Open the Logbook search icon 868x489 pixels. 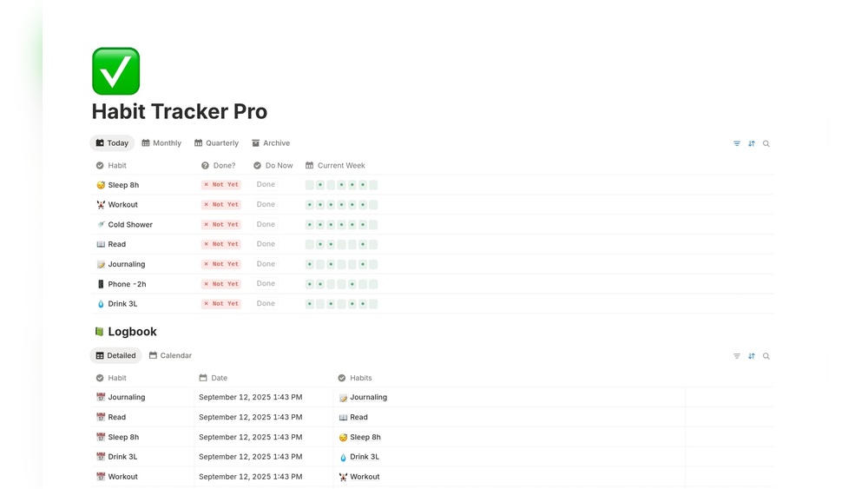tap(766, 356)
